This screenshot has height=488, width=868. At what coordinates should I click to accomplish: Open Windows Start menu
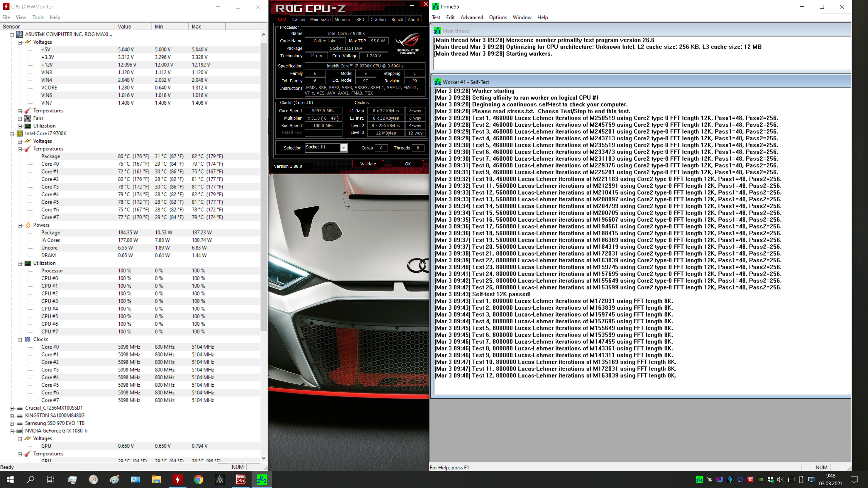click(x=10, y=479)
